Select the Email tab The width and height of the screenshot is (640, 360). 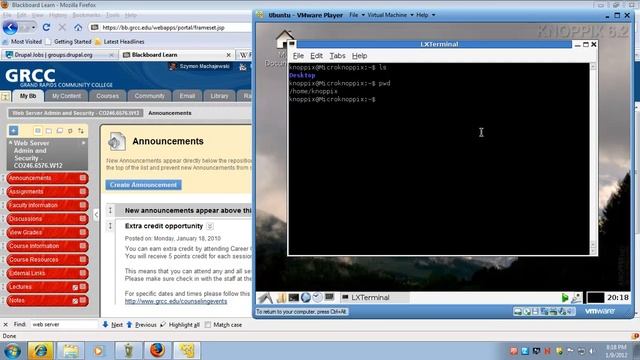187,96
